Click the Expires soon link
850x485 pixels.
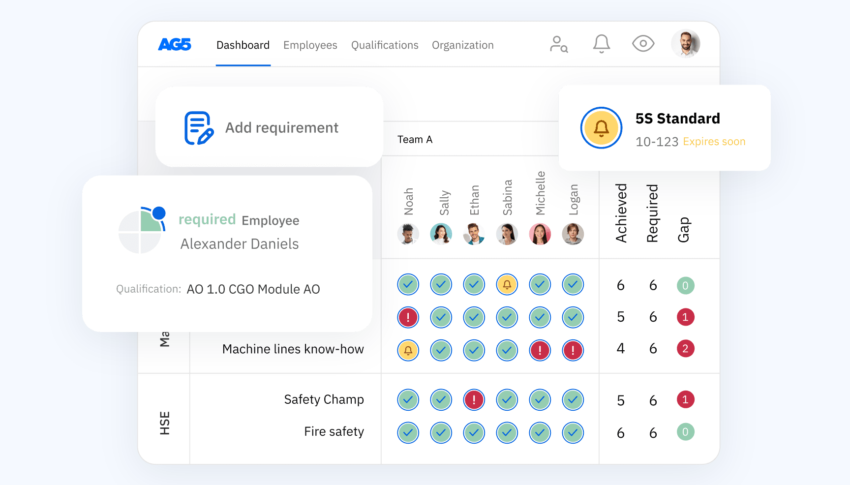[714, 142]
